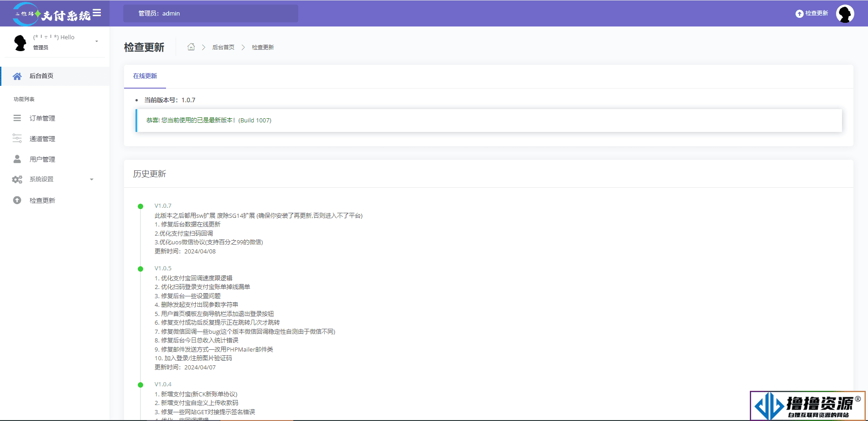Click the green V1.0.7 timeline dot
The height and width of the screenshot is (421, 868).
[140, 206]
